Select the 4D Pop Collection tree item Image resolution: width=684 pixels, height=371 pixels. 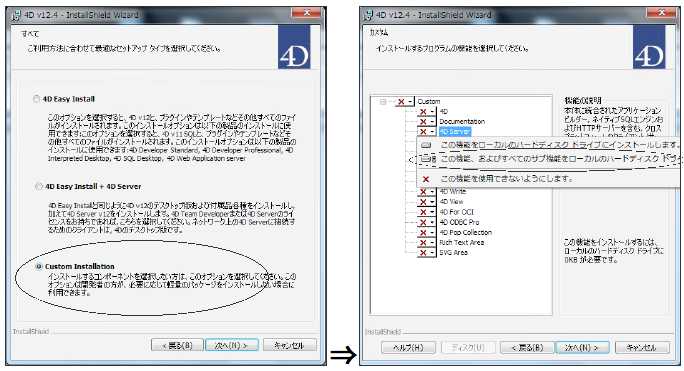pyautogui.click(x=465, y=232)
